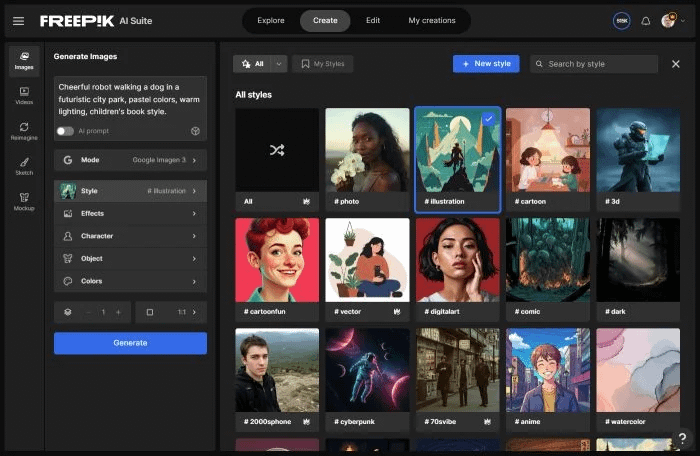Open the All filter dropdown arrow
The width and height of the screenshot is (700, 456).
[279, 64]
